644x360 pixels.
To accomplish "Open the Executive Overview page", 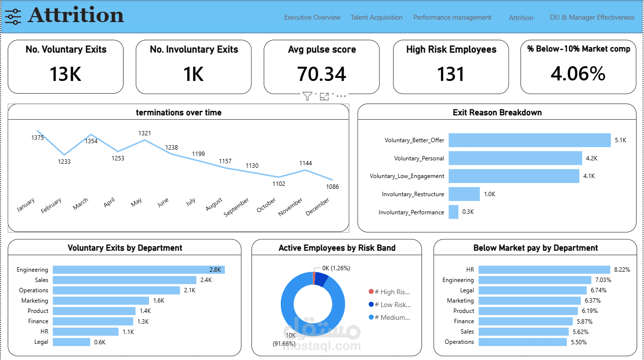I will [x=312, y=17].
